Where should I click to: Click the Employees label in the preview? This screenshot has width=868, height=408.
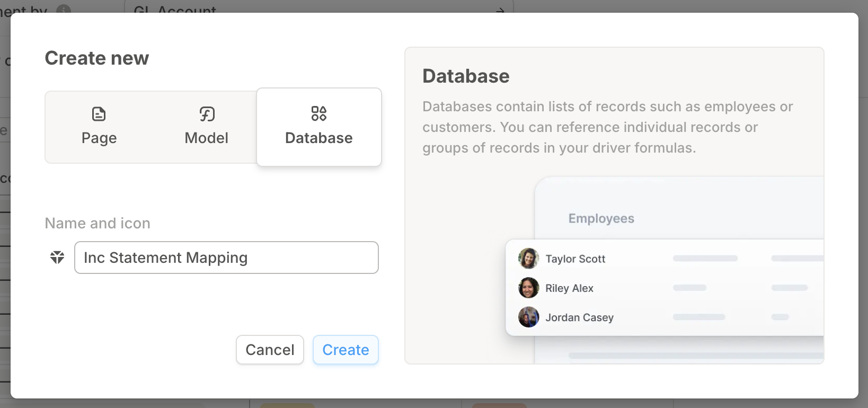click(x=601, y=218)
